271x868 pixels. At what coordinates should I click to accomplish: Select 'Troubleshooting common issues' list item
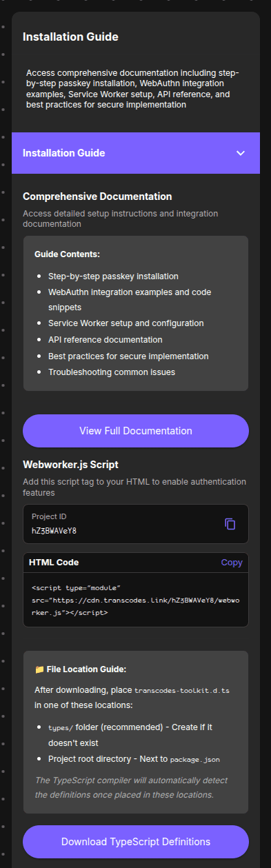(112, 372)
